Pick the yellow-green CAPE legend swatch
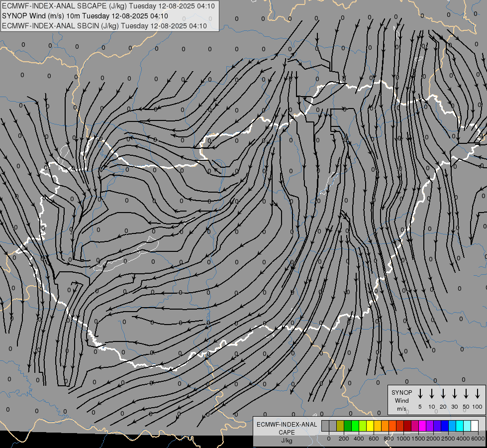This screenshot has width=487, height=448. 363,426
